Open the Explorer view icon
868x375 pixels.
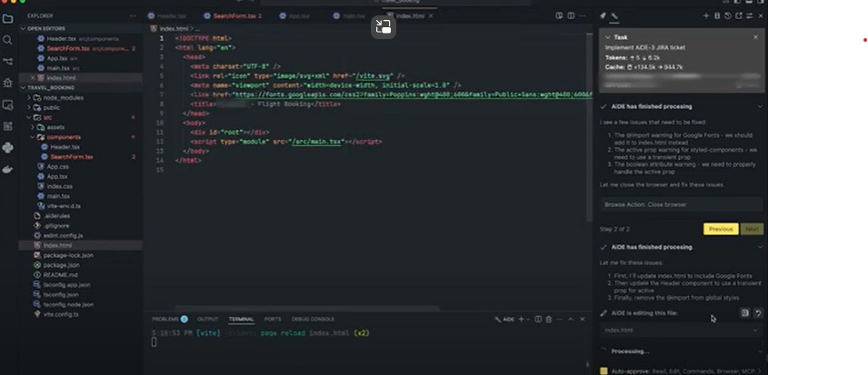(x=8, y=18)
